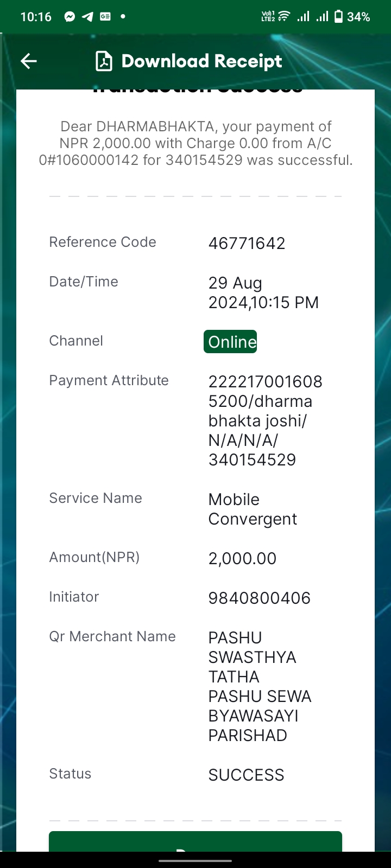Image resolution: width=391 pixels, height=868 pixels.
Task: Tap the amount value 2,000.00
Action: coord(242,558)
